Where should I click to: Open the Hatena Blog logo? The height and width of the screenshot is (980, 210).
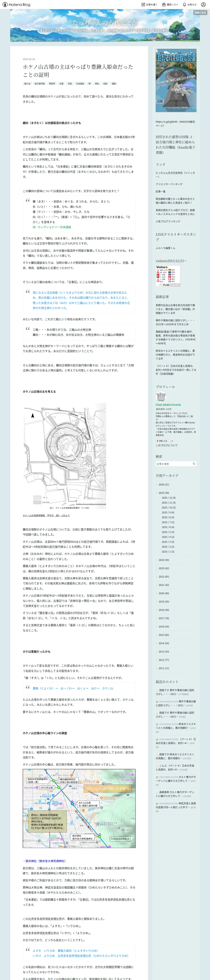(x=16, y=5)
